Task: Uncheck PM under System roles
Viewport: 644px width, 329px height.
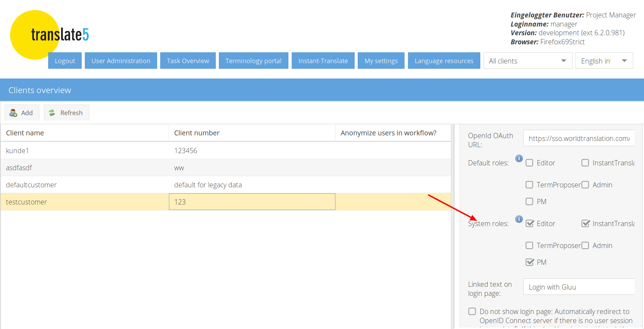Action: point(530,262)
